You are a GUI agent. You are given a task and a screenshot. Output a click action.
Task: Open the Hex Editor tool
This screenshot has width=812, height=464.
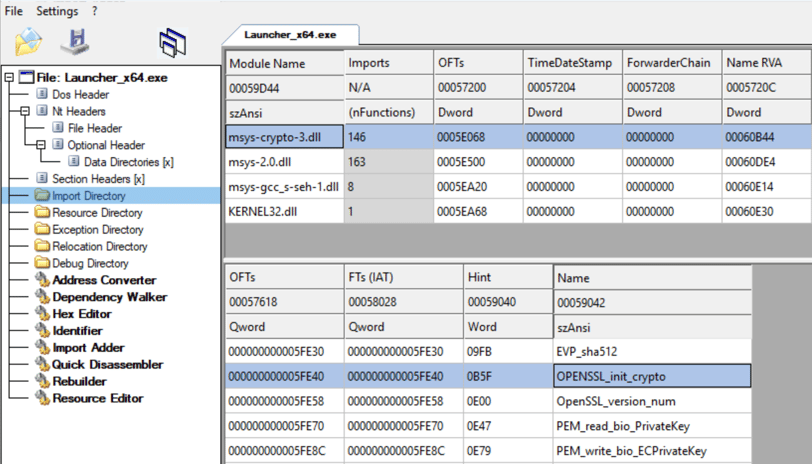click(82, 314)
